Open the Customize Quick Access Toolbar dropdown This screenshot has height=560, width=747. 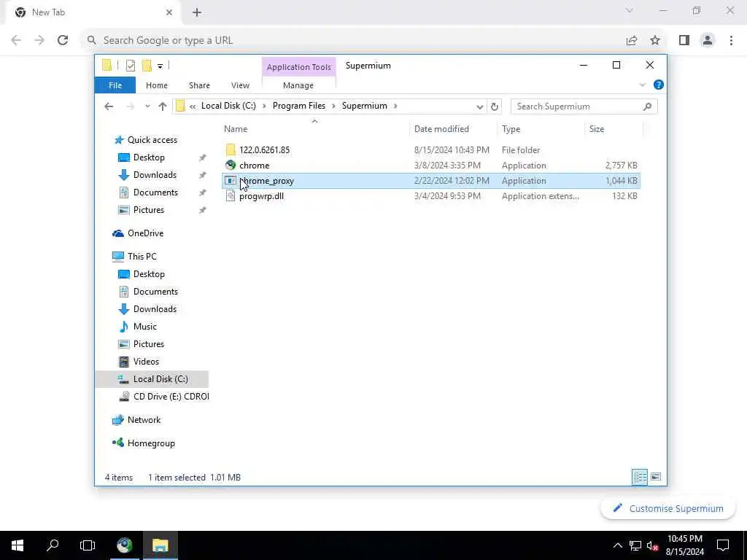coord(160,66)
